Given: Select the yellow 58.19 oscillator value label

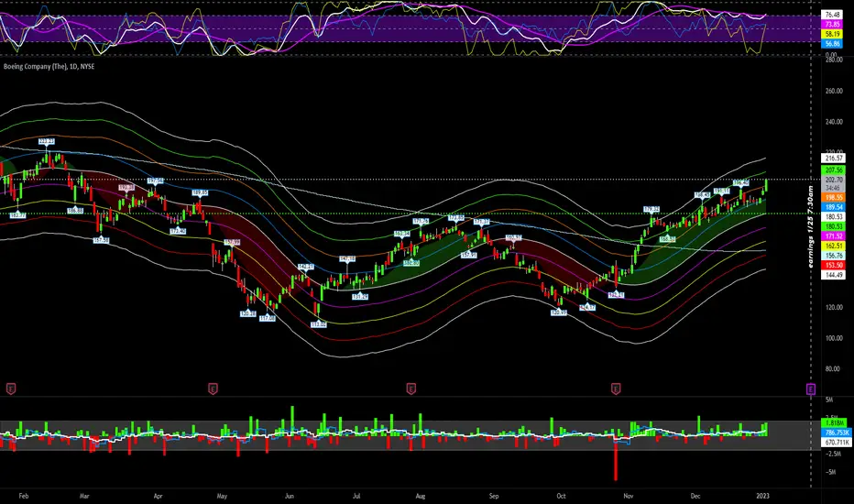Looking at the screenshot, I should tap(833, 34).
